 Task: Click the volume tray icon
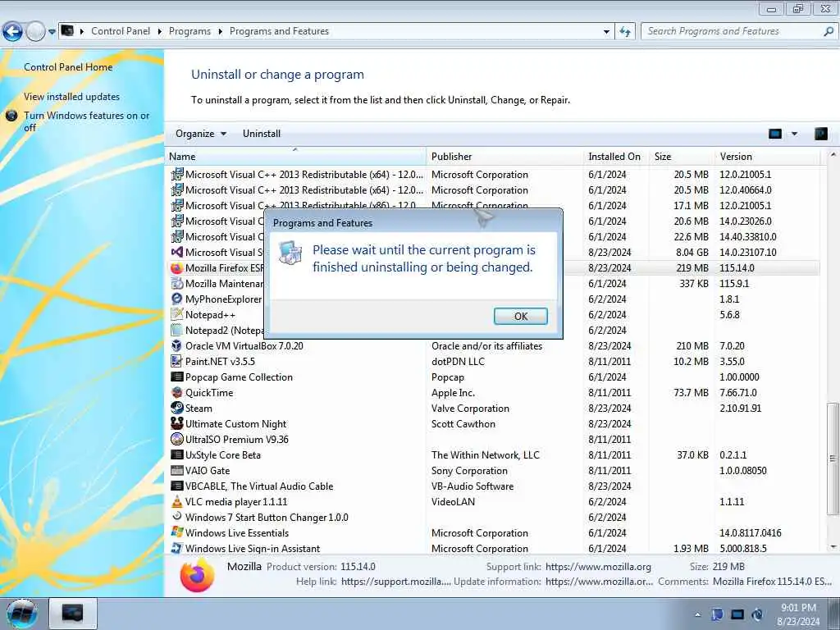tap(757, 614)
